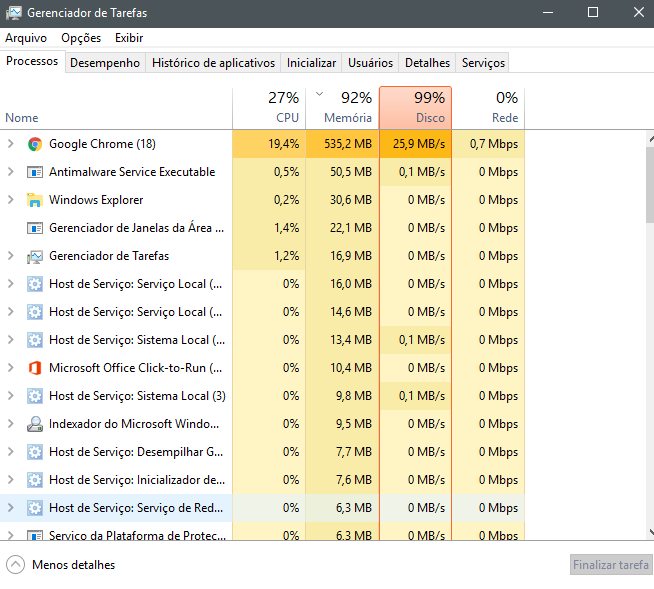Click the Google Chrome process icon

(x=35, y=144)
